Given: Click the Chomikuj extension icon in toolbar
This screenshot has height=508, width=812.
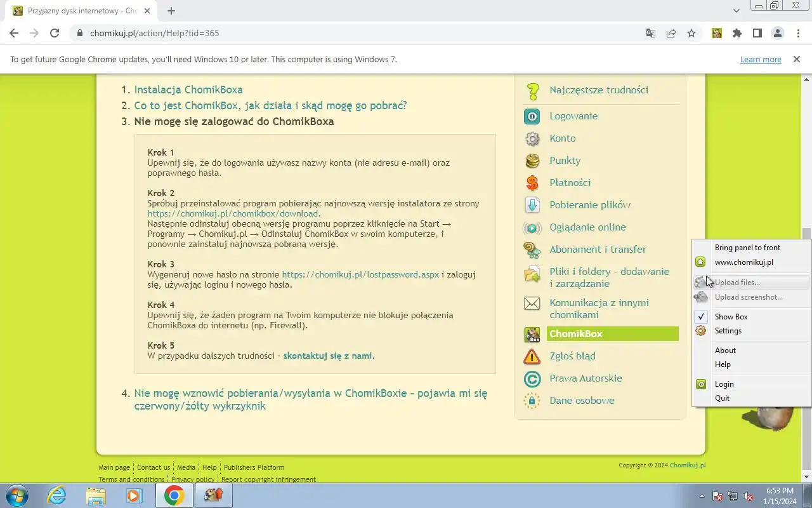Looking at the screenshot, I should point(717,33).
